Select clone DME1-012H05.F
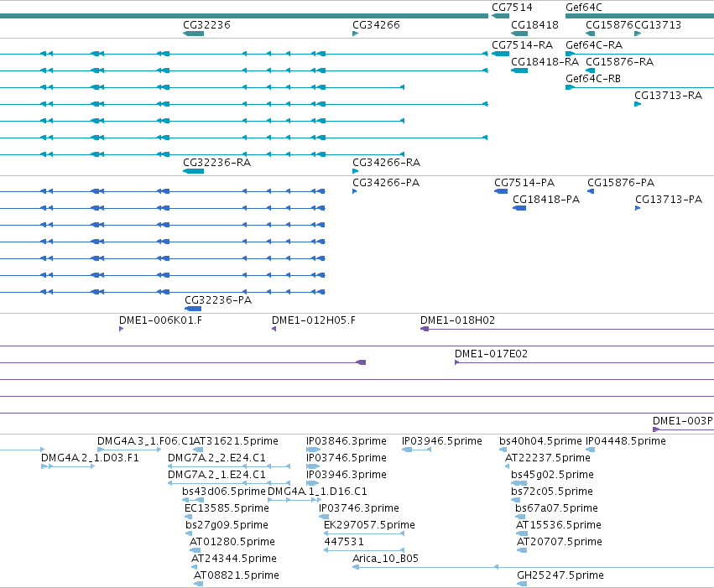Viewport: 714px width, 588px height. click(x=313, y=320)
